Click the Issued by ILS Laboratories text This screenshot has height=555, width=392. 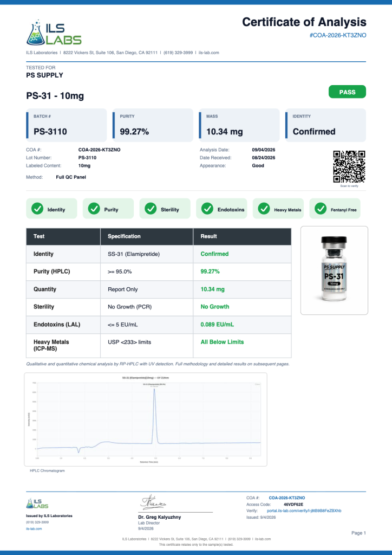49,516
